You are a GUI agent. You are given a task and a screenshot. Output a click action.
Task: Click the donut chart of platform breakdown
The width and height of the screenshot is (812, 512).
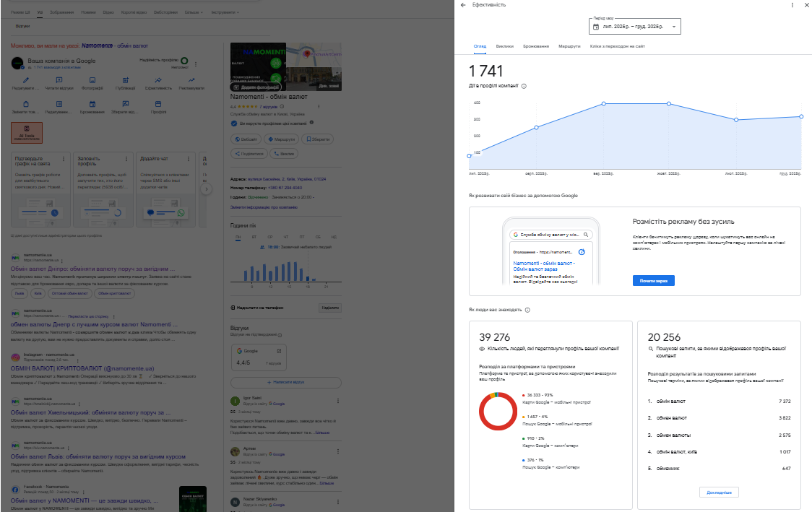[496, 412]
